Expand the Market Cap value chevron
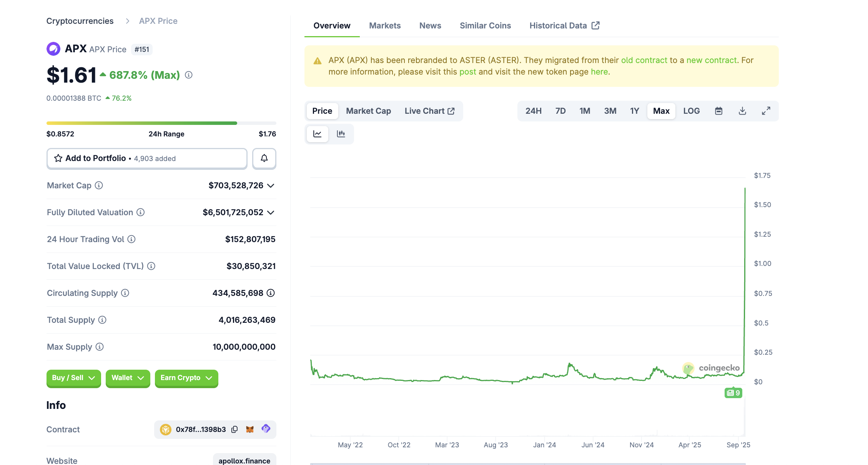The width and height of the screenshot is (868, 465). pos(271,186)
